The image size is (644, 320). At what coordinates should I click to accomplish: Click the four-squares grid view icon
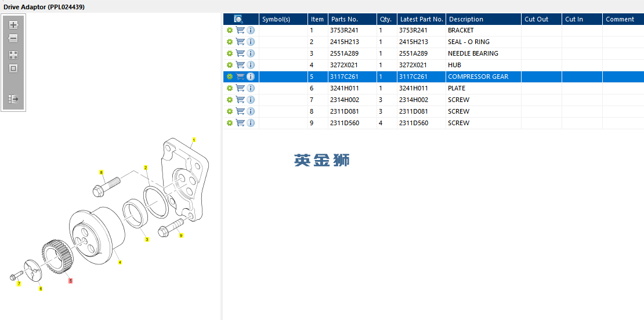tap(13, 55)
